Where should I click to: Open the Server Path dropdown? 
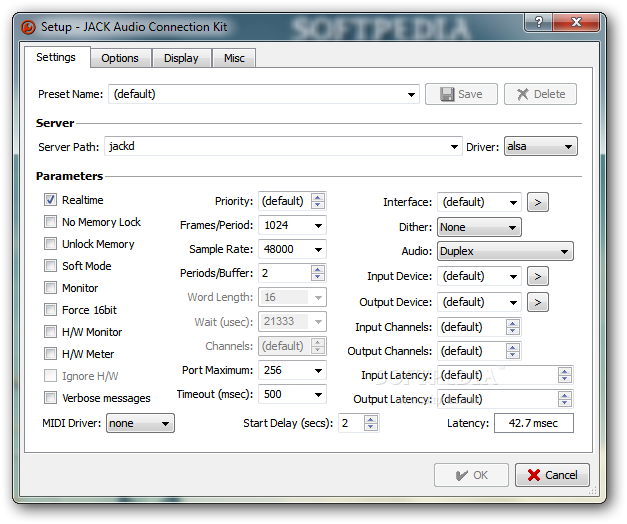coord(283,147)
